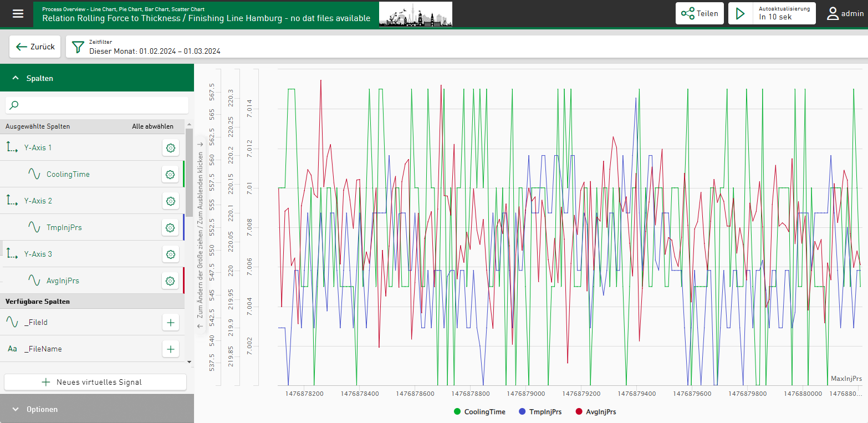Toggle TmpInjPrs series in chart legend
Viewport: 868px width, 423px height.
coord(539,412)
